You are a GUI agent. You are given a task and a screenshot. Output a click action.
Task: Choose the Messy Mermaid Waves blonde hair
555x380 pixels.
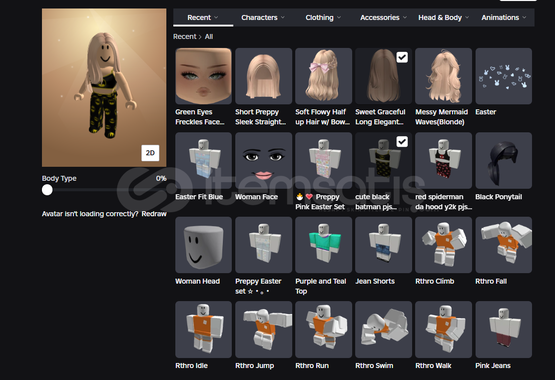pos(443,76)
